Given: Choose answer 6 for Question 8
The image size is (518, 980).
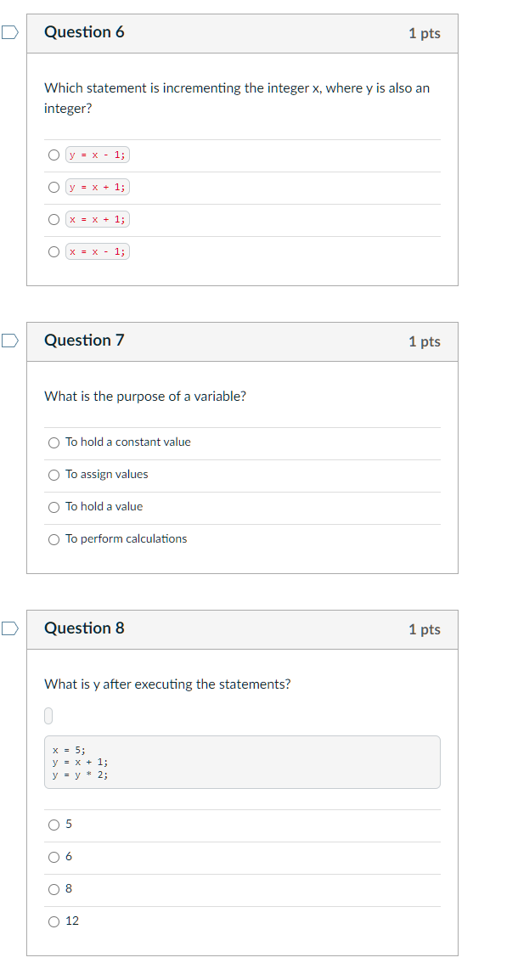Looking at the screenshot, I should [54, 857].
